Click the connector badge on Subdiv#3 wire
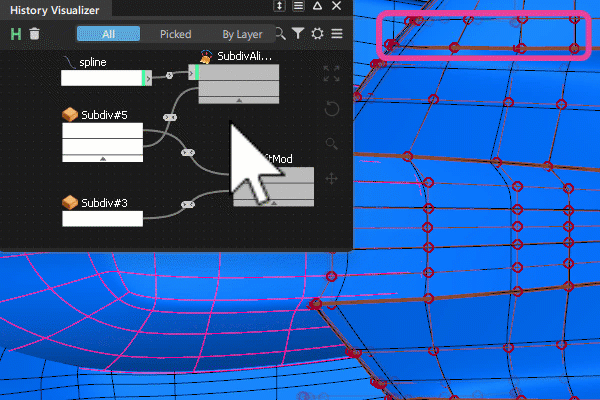600x400 pixels. pos(188,204)
